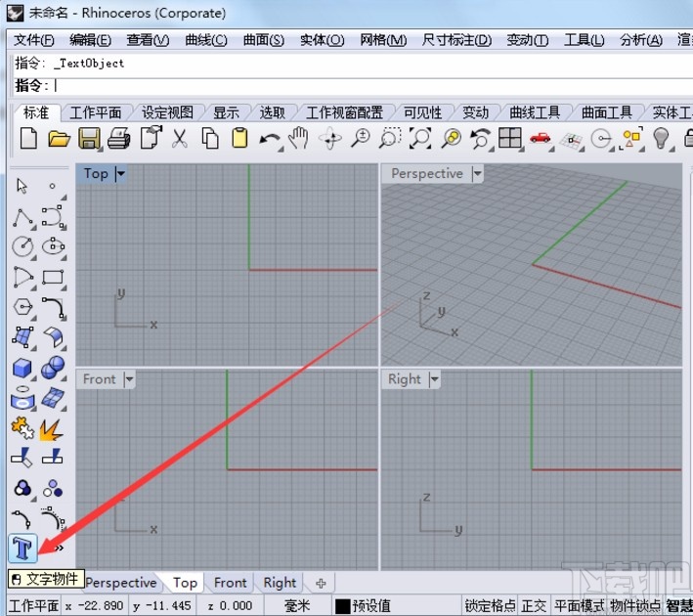Click the Zoom dynamic magnifier icon
Screen dimensions: 693x616
coord(361,138)
